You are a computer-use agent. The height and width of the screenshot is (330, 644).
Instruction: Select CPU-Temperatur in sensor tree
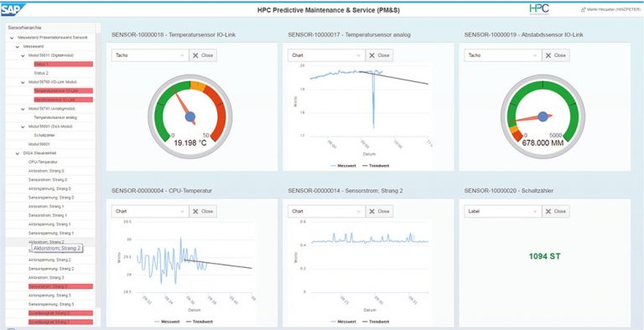point(43,162)
